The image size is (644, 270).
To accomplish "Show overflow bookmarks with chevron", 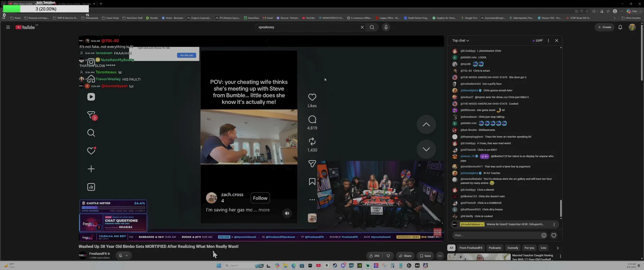I will coord(614,18).
